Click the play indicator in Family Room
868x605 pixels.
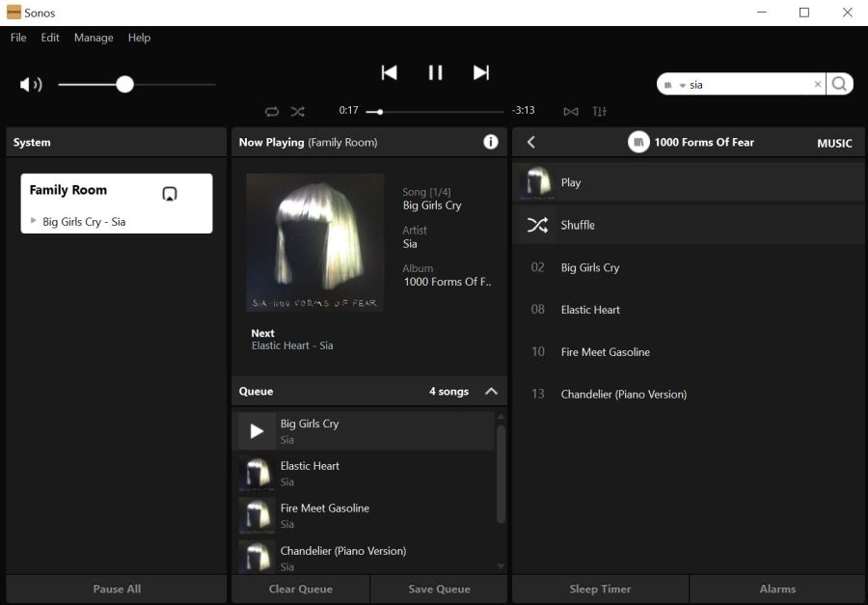[x=33, y=221]
